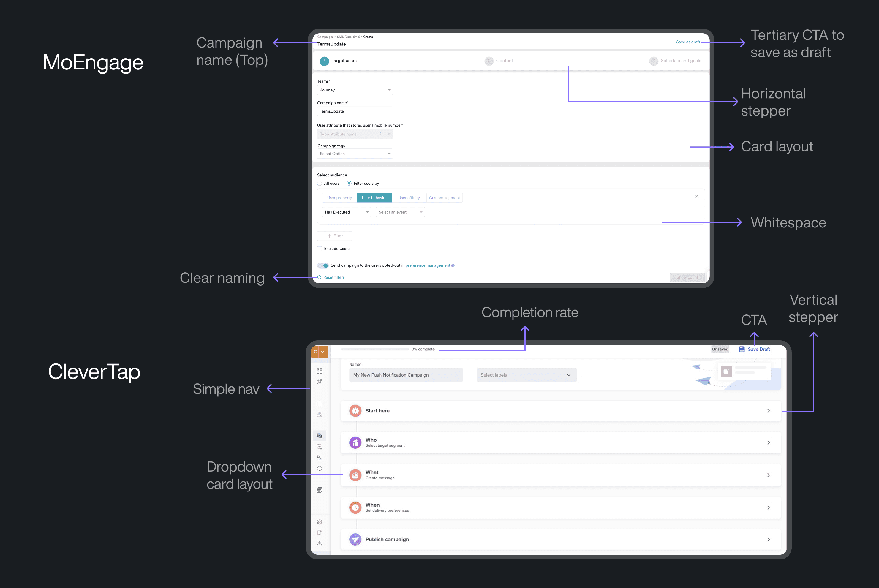This screenshot has width=879, height=588.
Task: Click the Save Draft button
Action: [x=755, y=349]
